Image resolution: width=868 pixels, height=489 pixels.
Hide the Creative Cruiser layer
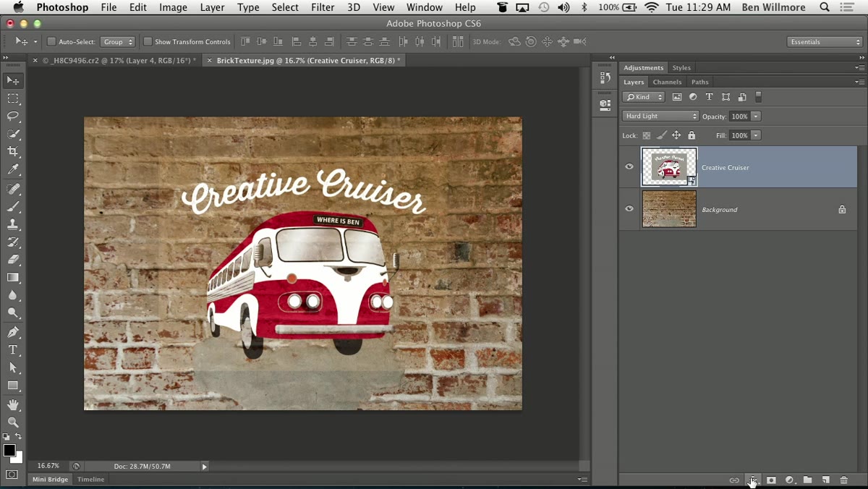tap(629, 167)
